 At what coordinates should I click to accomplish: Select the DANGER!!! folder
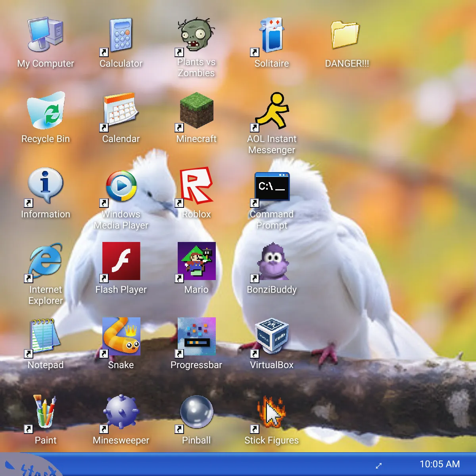point(345,35)
